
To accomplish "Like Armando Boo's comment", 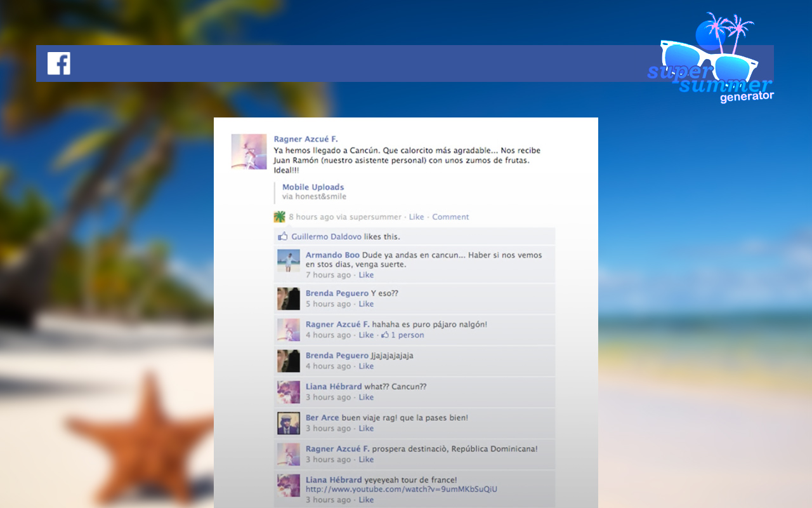I will [366, 275].
